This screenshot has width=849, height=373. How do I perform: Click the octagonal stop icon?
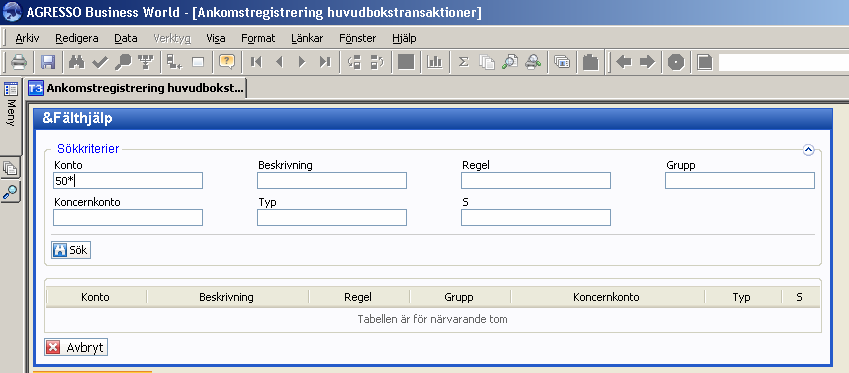point(676,62)
